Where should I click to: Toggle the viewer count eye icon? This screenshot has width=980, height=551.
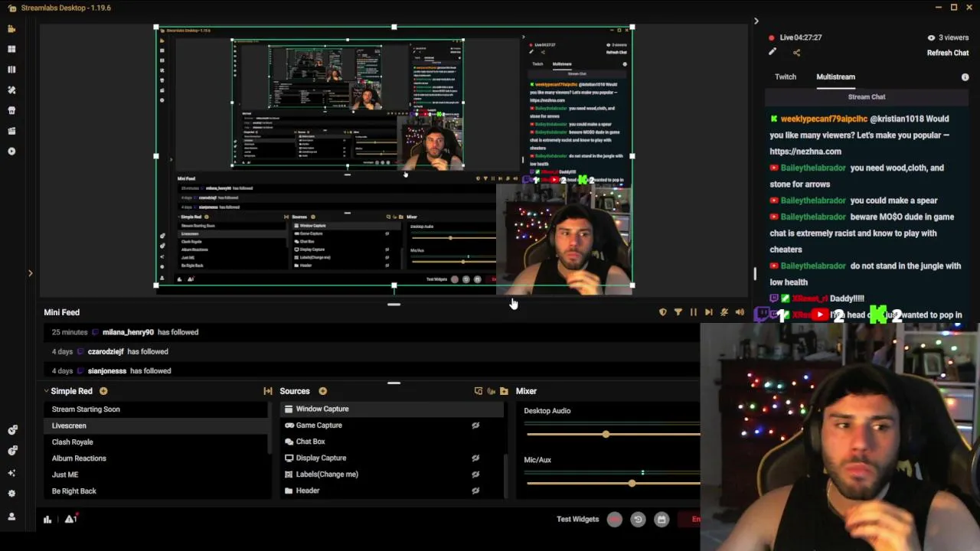tap(931, 37)
